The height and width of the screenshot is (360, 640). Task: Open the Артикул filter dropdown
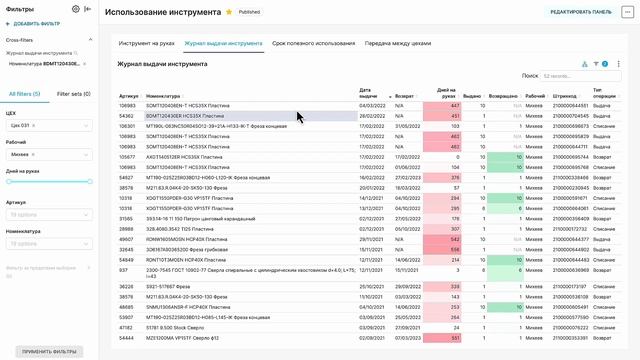click(x=49, y=215)
